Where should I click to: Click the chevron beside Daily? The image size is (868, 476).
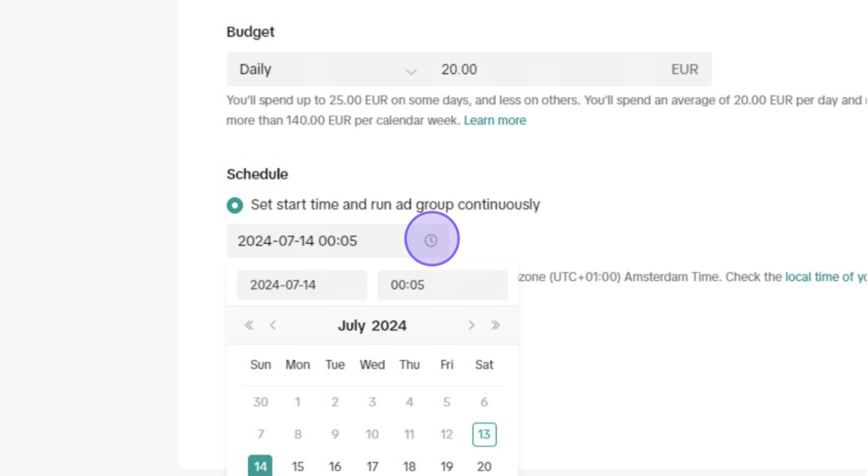[411, 71]
